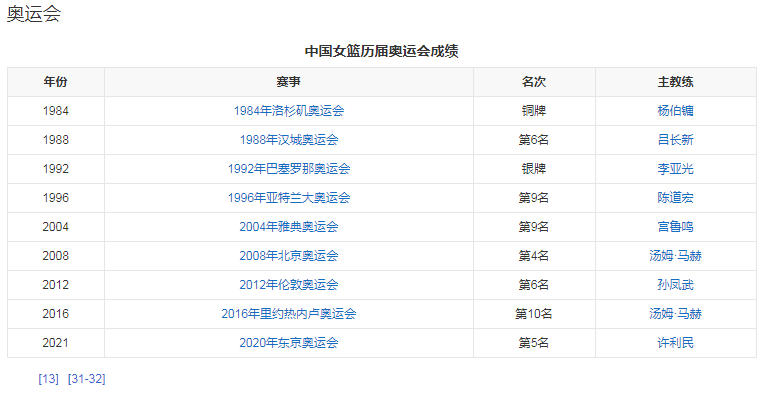Open coach 宫鲁鸣's page
This screenshot has height=400, width=780.
(x=675, y=227)
